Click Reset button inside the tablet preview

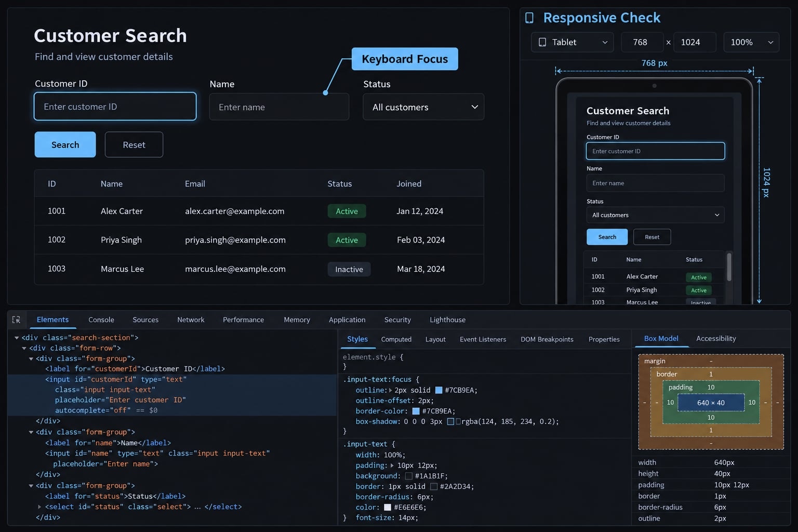tap(652, 237)
